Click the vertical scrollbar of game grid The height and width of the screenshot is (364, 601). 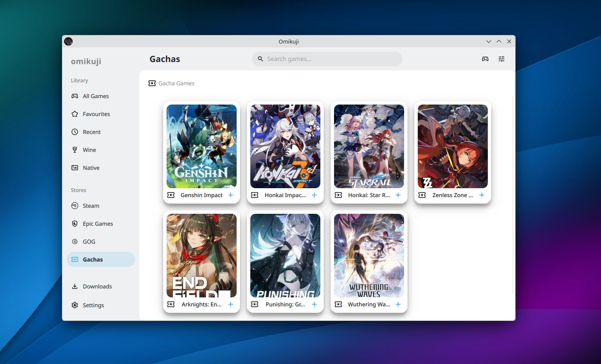tap(513, 195)
